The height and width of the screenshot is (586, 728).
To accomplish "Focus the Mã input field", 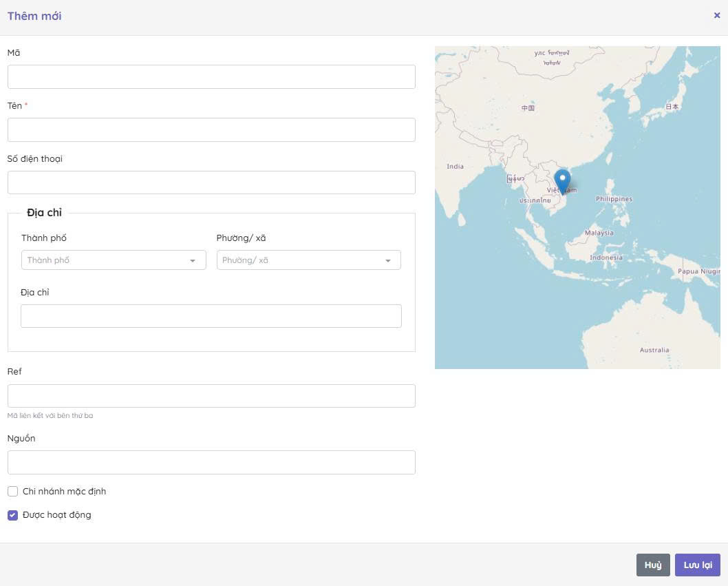I will click(x=211, y=77).
